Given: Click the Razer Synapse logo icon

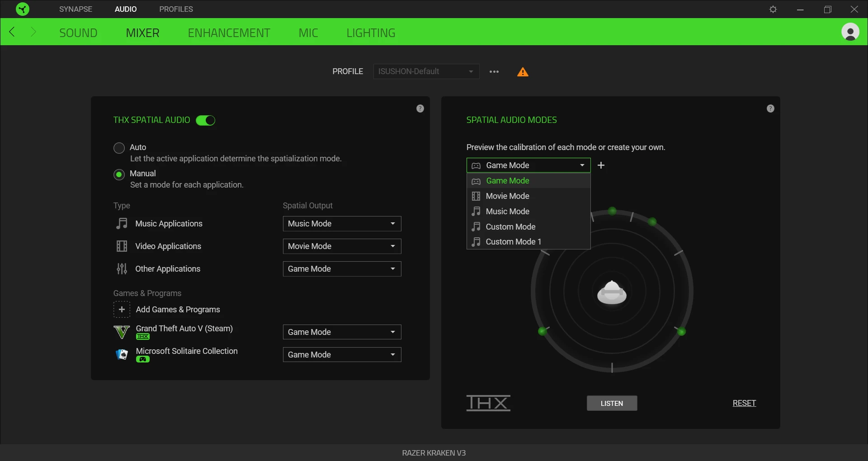Looking at the screenshot, I should point(22,9).
